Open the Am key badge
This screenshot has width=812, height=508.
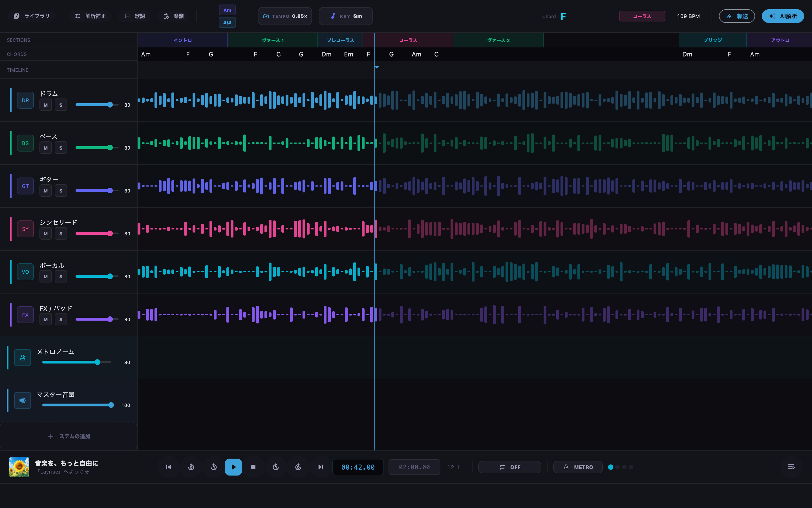click(x=227, y=10)
